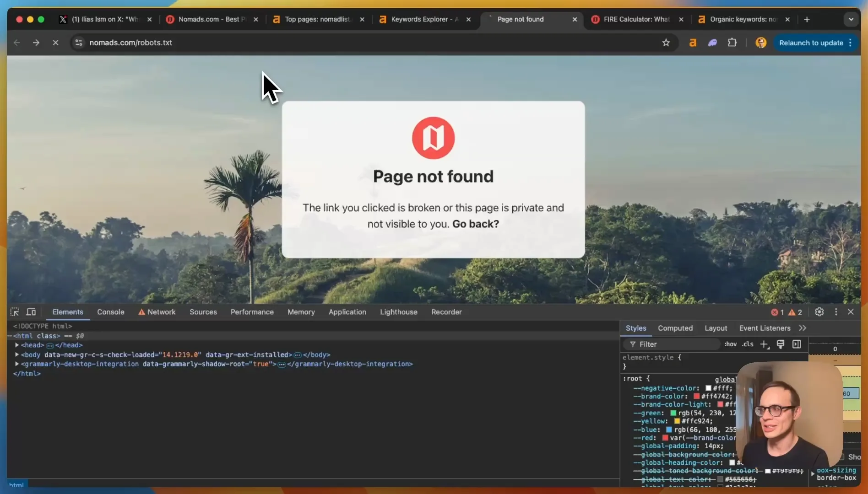Open the Extensions puzzle-piece menu
Viewport: 868px width, 494px height.
tap(732, 43)
